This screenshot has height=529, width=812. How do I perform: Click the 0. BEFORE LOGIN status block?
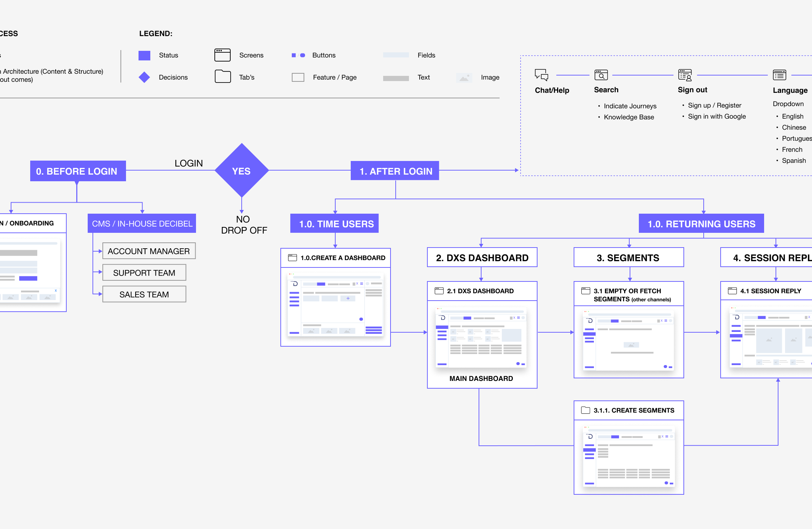[x=78, y=171]
